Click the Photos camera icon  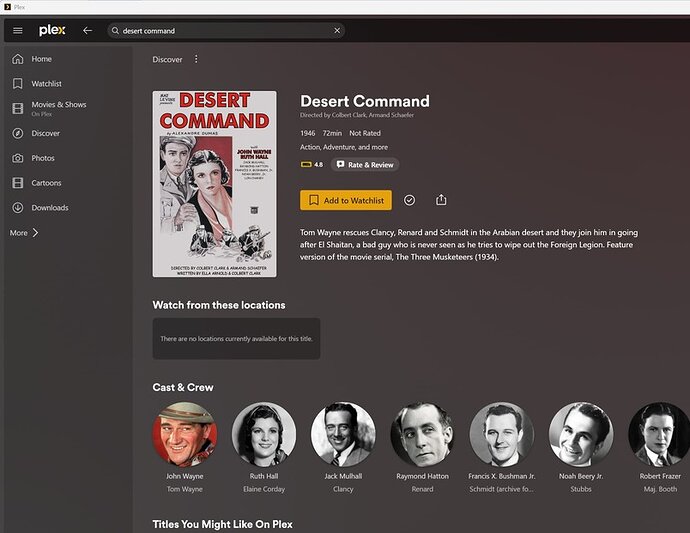[18, 158]
